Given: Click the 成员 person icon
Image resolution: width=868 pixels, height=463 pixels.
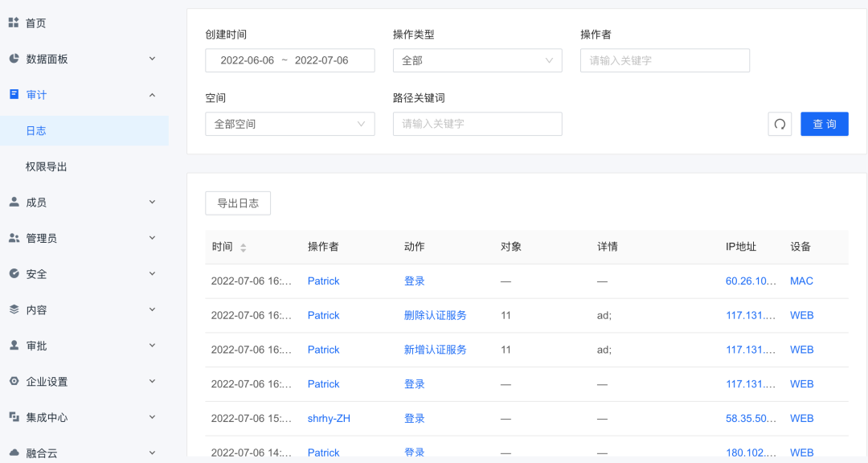Looking at the screenshot, I should 14,202.
